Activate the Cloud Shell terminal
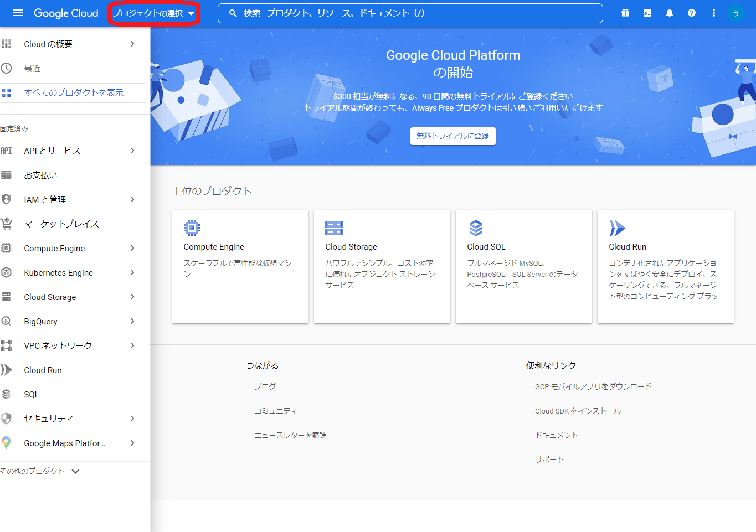This screenshot has width=756, height=532. [x=647, y=13]
